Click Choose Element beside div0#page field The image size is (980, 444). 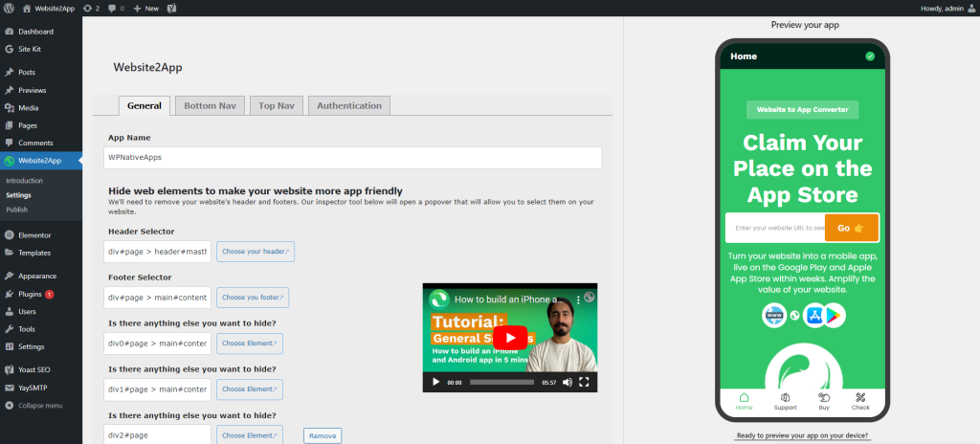[250, 344]
